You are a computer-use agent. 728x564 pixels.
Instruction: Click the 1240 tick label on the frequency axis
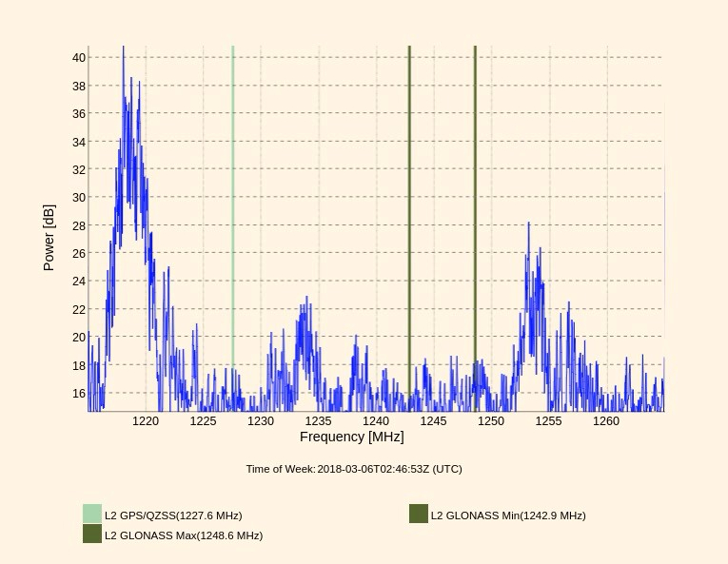[x=376, y=421]
